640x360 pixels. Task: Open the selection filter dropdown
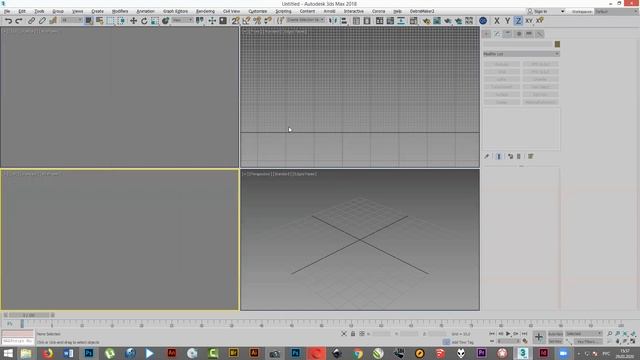(71, 20)
